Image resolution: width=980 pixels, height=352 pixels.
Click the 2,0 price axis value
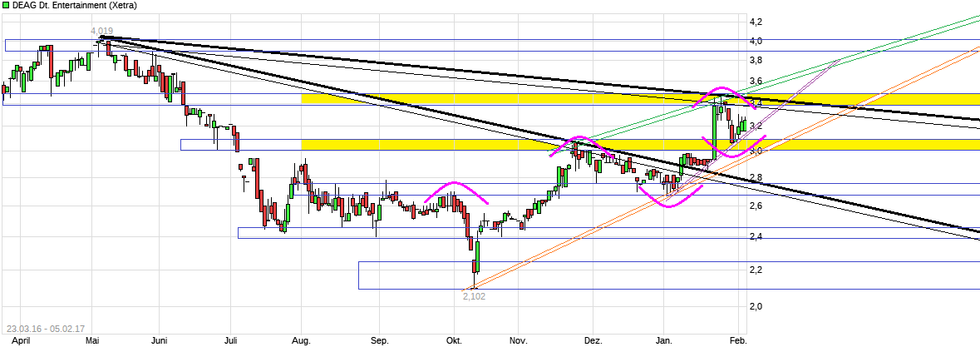tap(756, 306)
